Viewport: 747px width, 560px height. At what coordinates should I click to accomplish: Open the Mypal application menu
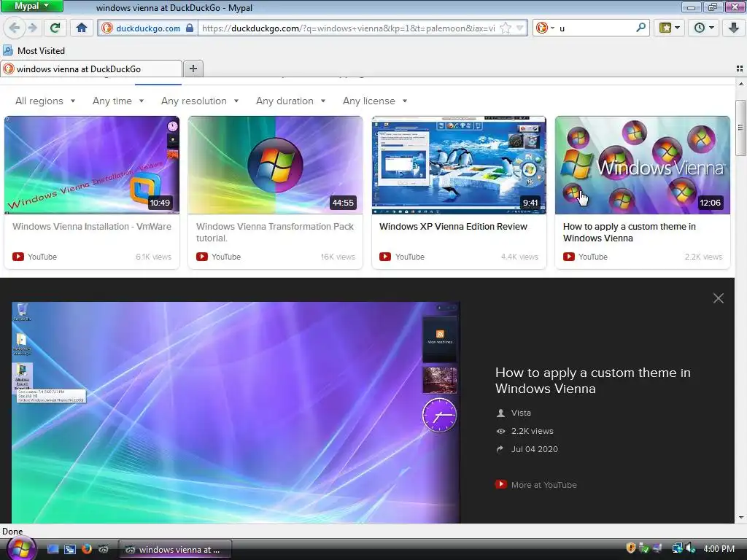[31, 6]
